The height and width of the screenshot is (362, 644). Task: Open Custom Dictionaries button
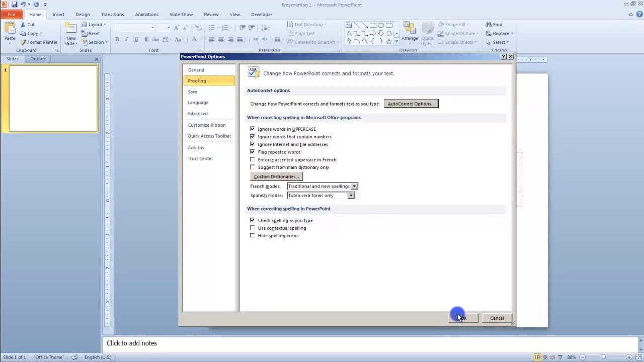[x=276, y=176]
